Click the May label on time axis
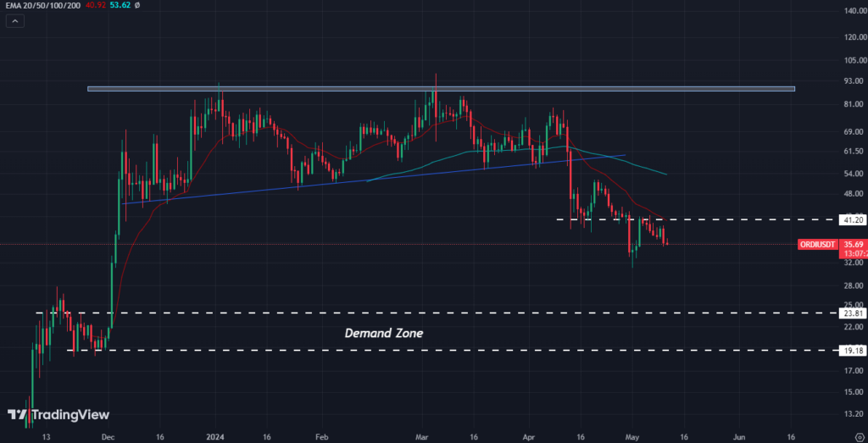 coord(632,436)
